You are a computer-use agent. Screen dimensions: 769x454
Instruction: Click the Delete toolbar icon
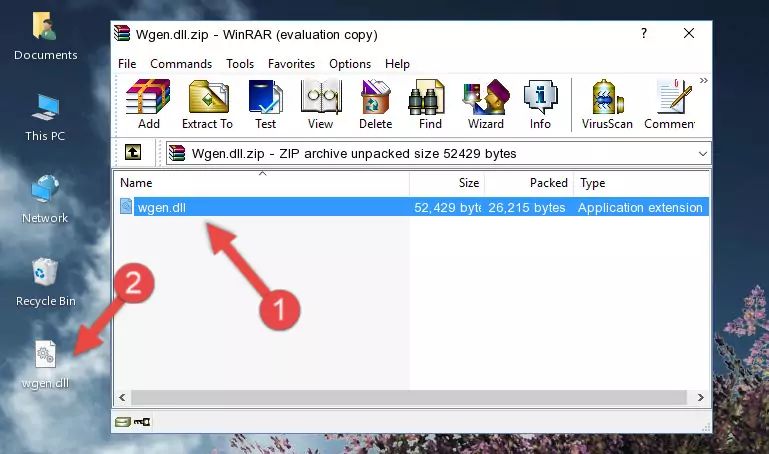(x=376, y=104)
